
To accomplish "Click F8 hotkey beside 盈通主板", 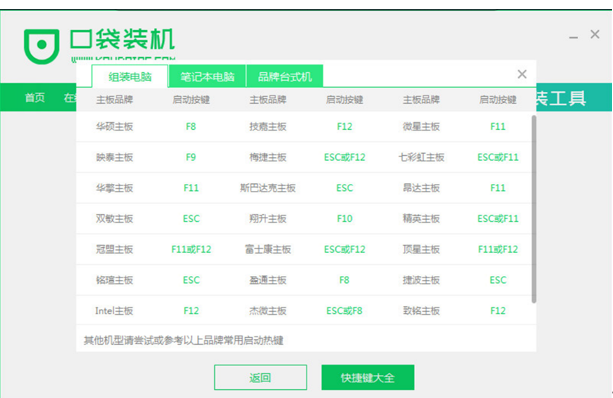I will [x=344, y=280].
